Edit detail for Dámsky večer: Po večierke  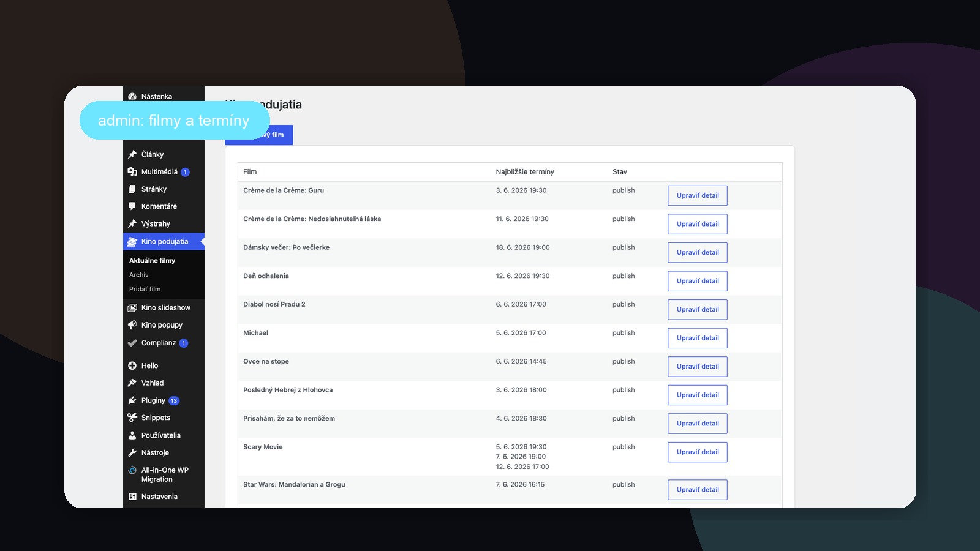698,253
